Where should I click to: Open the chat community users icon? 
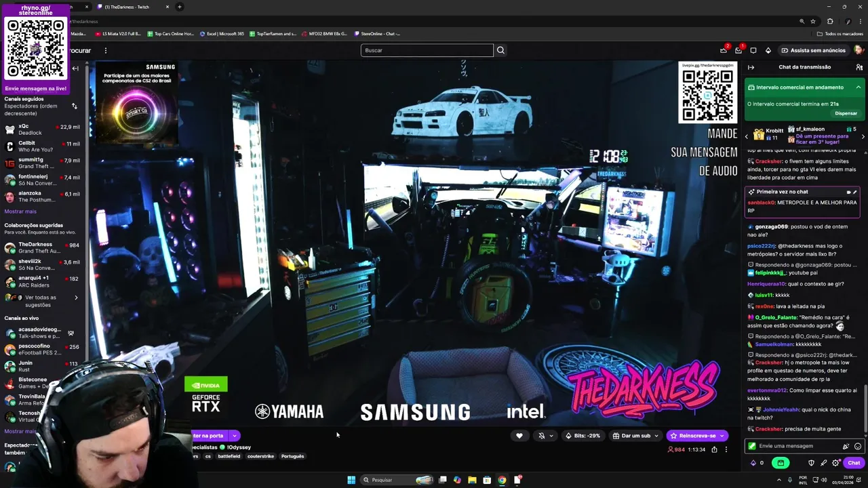coord(859,67)
